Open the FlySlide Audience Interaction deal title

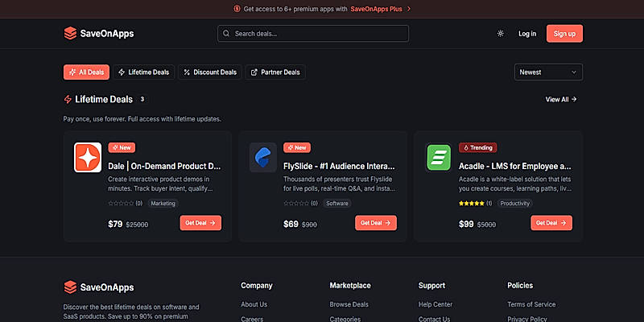[x=339, y=167]
